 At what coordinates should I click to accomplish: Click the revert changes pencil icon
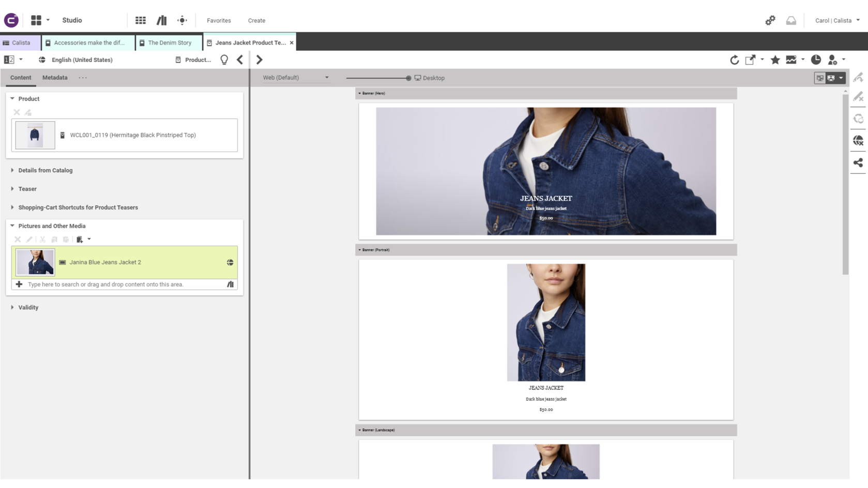(858, 77)
